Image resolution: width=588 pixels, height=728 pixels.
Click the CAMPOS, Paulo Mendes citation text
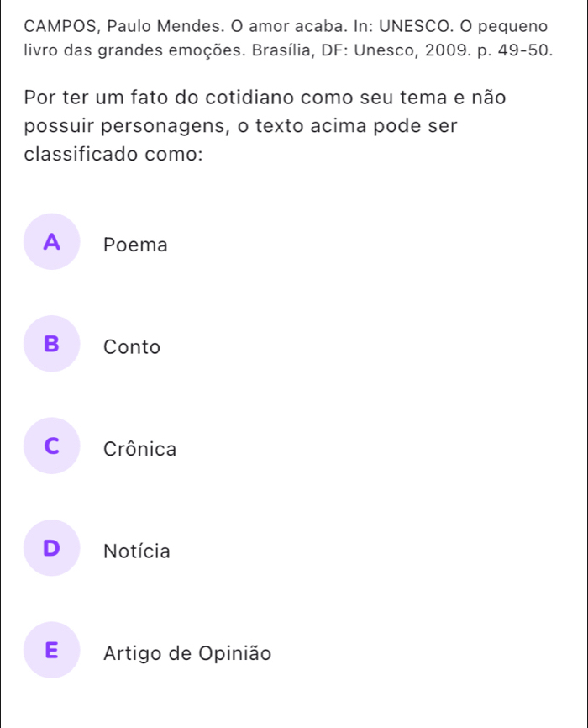[x=286, y=26]
